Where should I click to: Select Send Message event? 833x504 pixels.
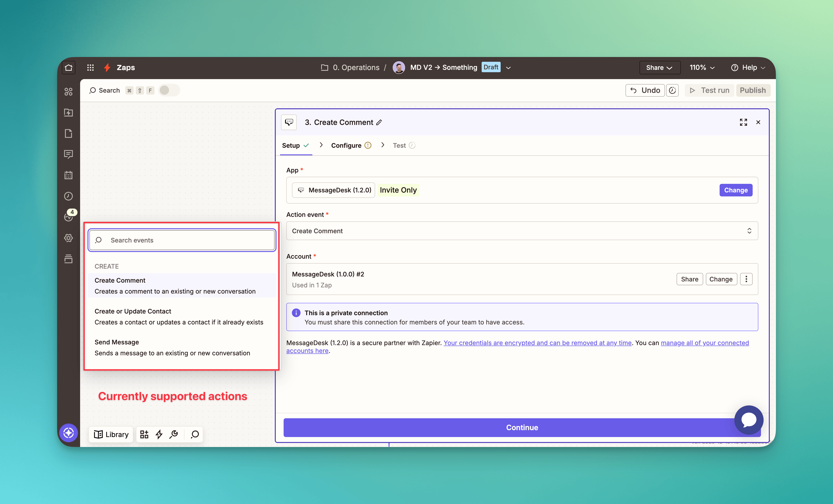coord(182,347)
